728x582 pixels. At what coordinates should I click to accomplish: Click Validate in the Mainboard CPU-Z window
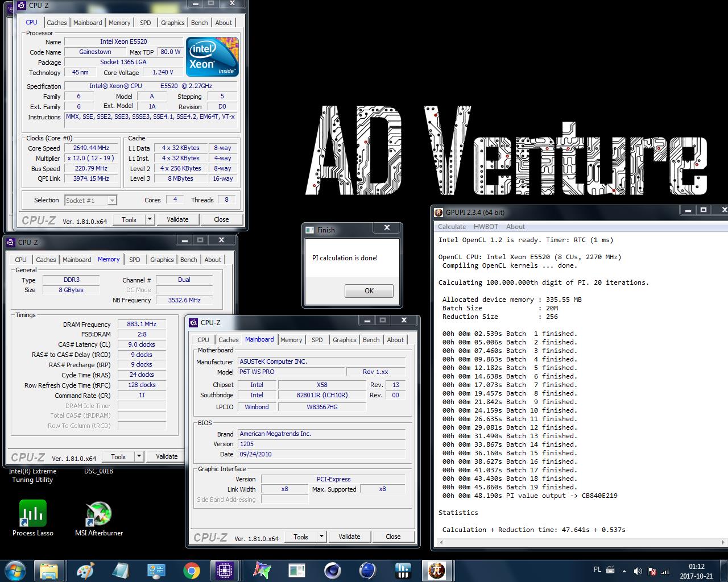[x=349, y=537]
